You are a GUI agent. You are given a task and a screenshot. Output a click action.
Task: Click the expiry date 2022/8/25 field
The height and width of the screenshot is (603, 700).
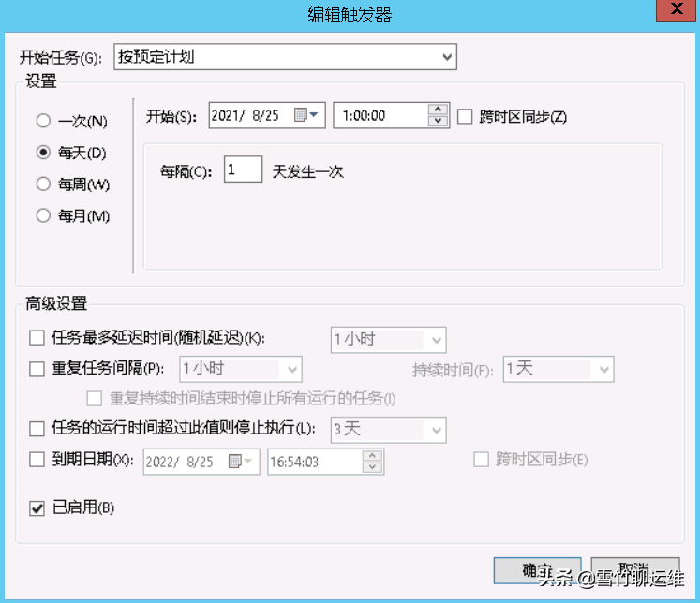tap(201, 462)
